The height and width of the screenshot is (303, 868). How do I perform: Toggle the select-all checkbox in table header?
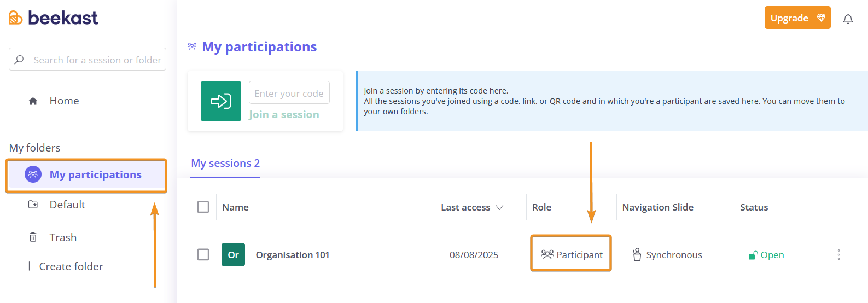coord(203,207)
